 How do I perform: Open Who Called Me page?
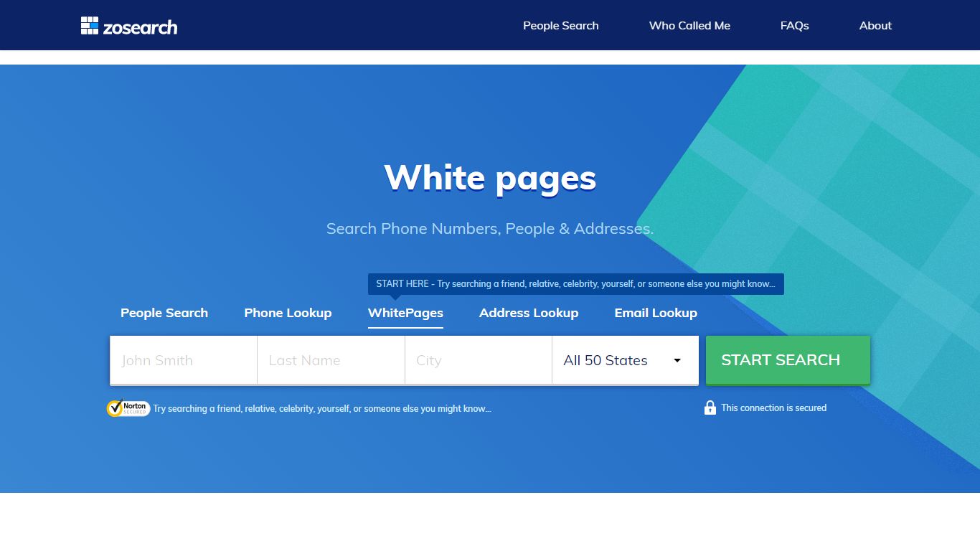689,26
